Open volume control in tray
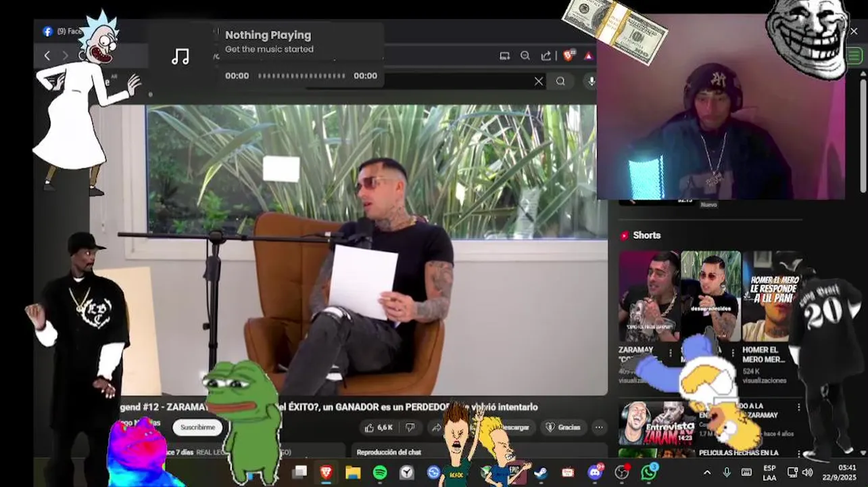868x487 pixels. pos(807,472)
